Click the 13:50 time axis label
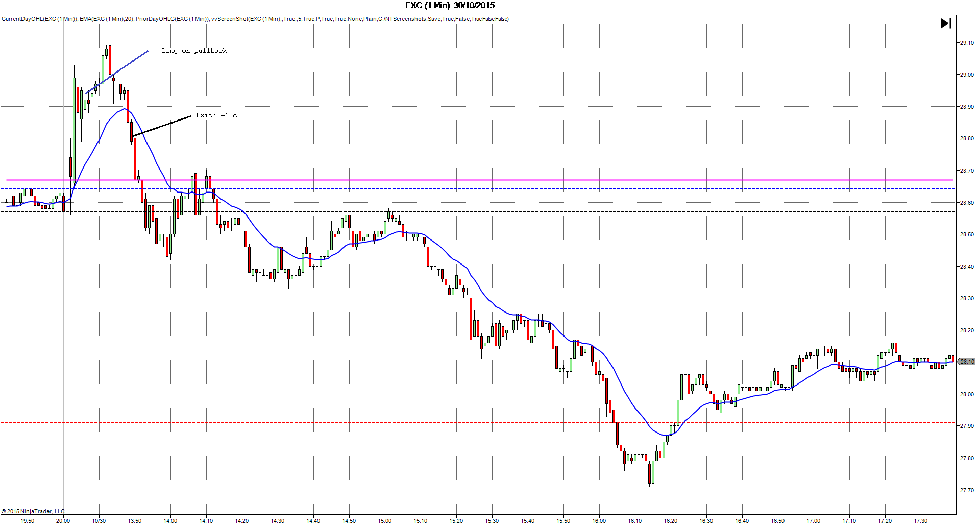Screen dimensions: 980x528 (x=135, y=521)
